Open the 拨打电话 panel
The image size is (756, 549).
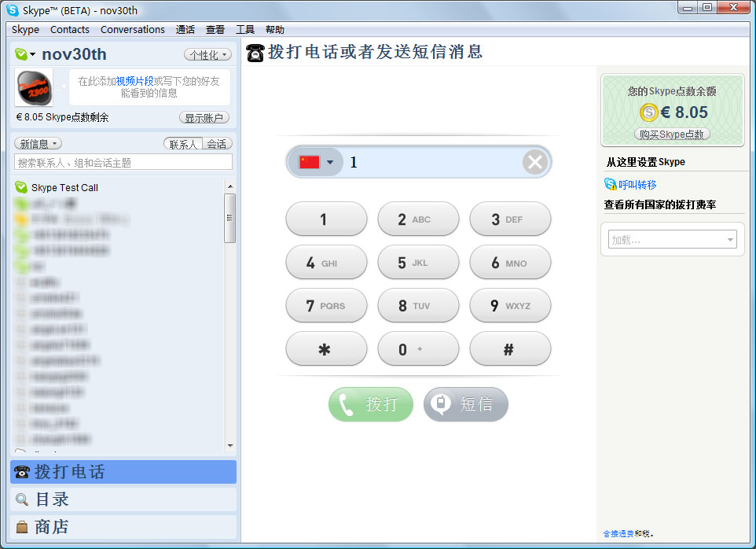[123, 472]
